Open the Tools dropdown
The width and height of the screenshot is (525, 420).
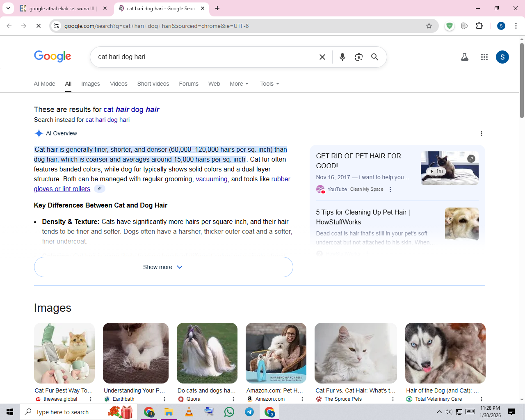pos(269,84)
